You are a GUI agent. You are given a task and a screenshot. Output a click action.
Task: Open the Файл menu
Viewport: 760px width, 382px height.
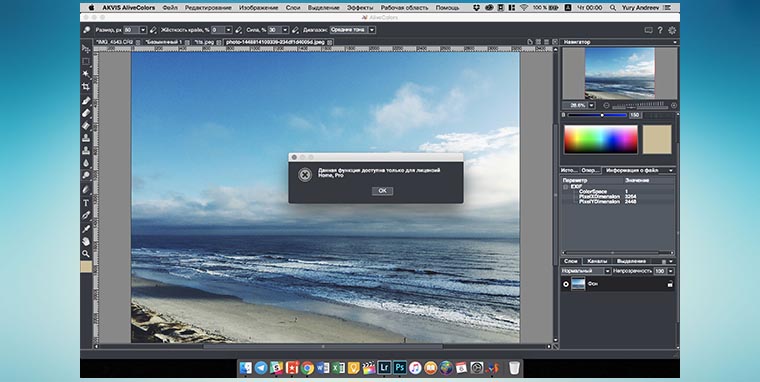point(170,8)
